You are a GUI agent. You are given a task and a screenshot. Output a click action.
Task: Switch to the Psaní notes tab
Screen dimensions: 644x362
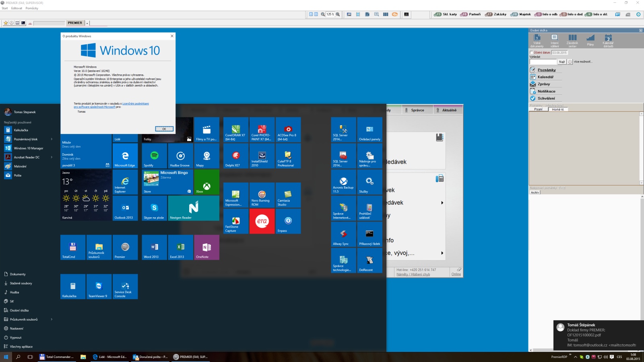pos(539,109)
